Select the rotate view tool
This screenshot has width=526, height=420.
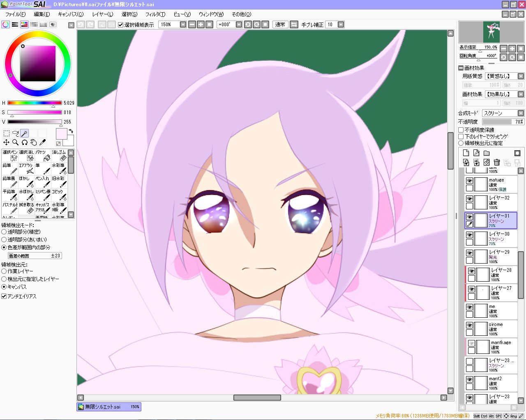25,142
